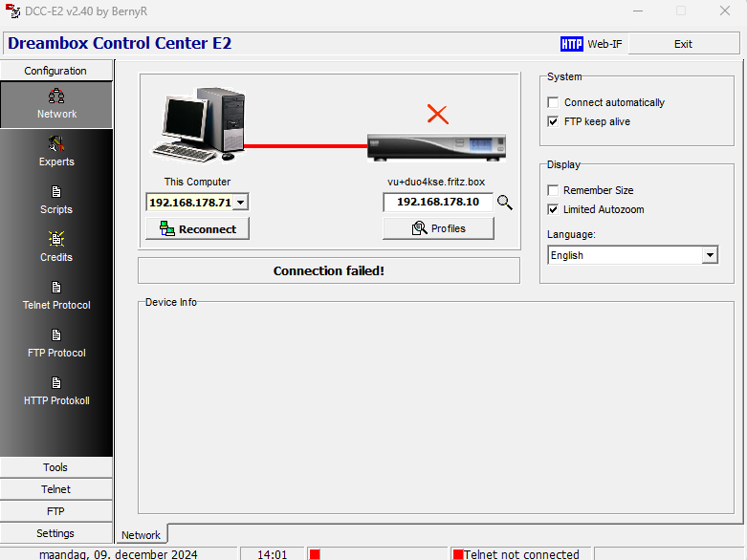Open the Profiles button
Image resolution: width=747 pixels, height=560 pixels.
click(x=438, y=228)
